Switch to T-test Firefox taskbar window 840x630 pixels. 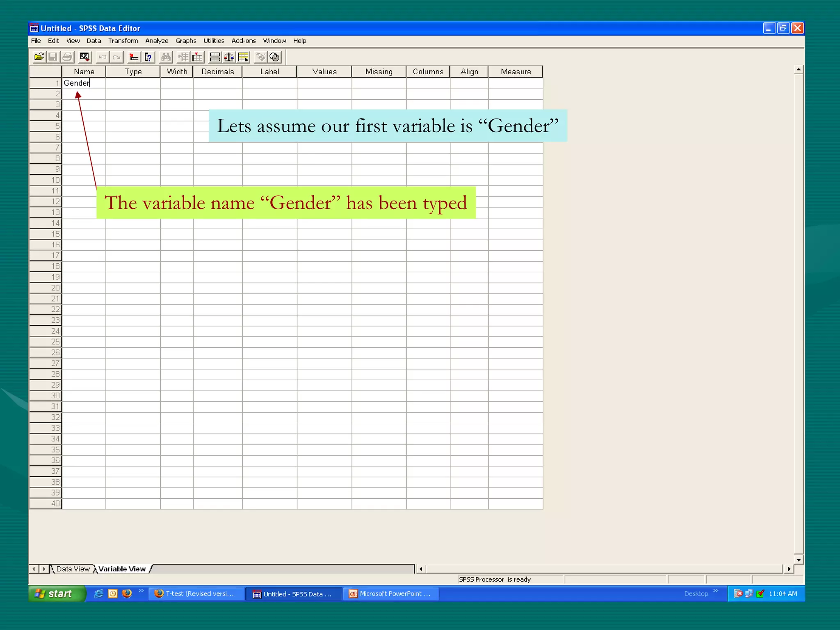pos(196,593)
